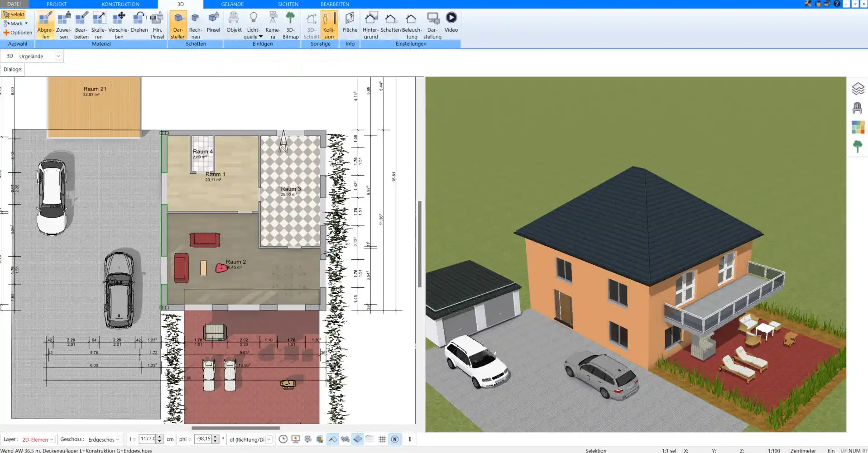Toggle the grid icon in bottom toolbar
This screenshot has width=868, height=453.
(382, 439)
